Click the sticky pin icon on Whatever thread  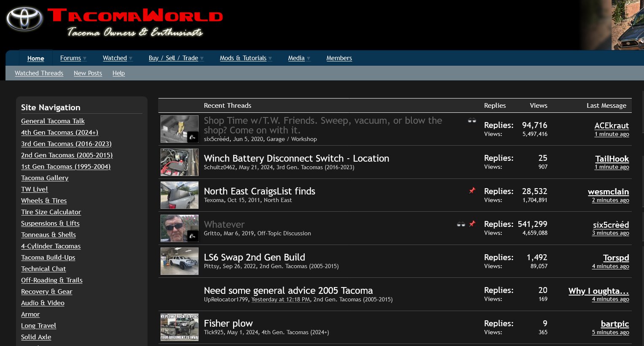(472, 224)
